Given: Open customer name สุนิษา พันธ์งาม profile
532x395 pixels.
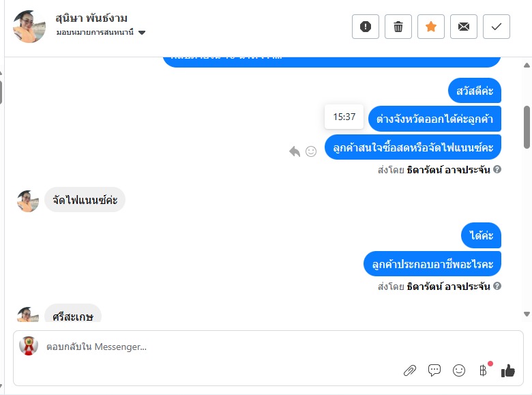Looking at the screenshot, I should point(91,18).
